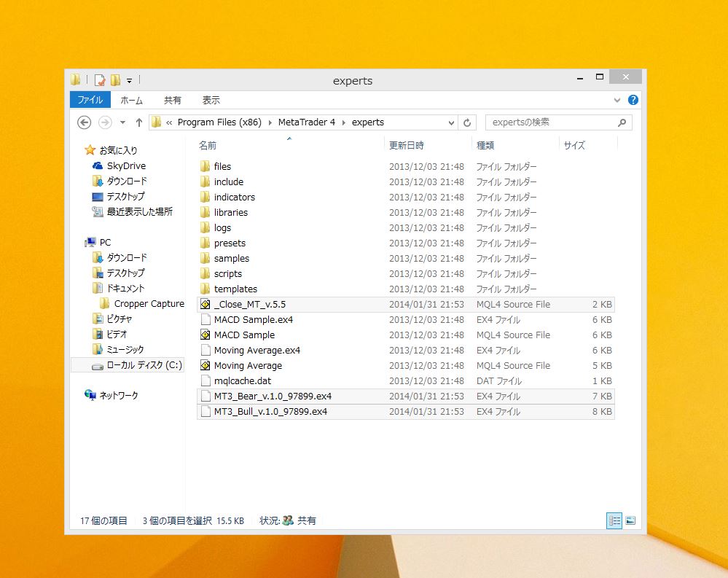Click the 共有 status icon in status bar

288,520
